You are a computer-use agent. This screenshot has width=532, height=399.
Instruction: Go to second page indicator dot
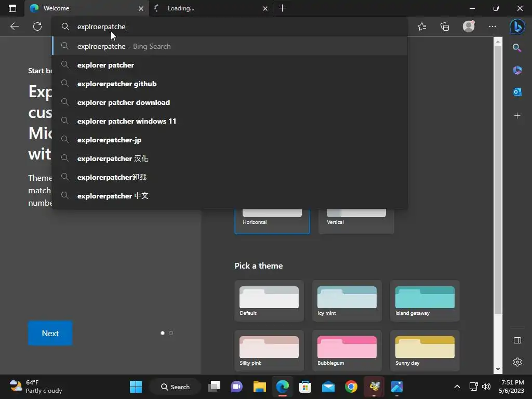171,333
